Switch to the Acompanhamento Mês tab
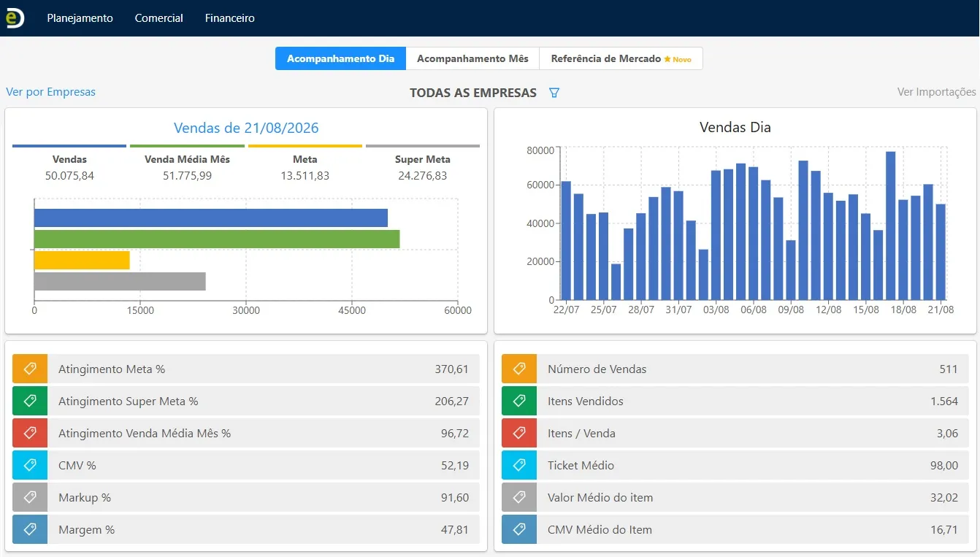The height and width of the screenshot is (557, 980). point(472,58)
